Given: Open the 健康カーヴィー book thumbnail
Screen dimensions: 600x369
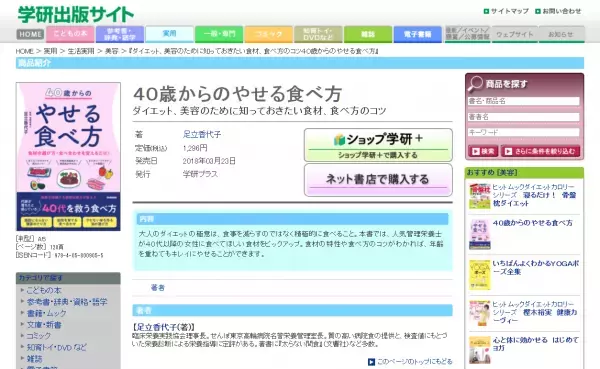Looking at the screenshot, I should pyautogui.click(x=479, y=313).
